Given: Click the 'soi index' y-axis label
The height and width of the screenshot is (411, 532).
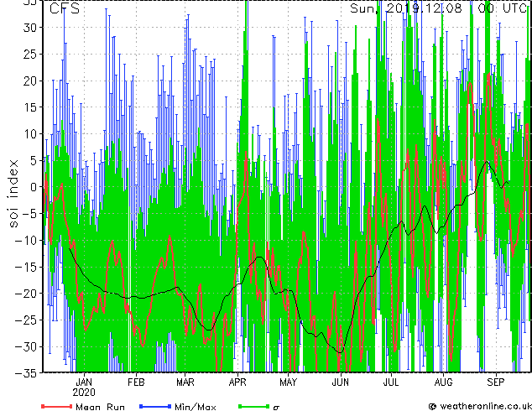Looking at the screenshot, I should [13, 194].
